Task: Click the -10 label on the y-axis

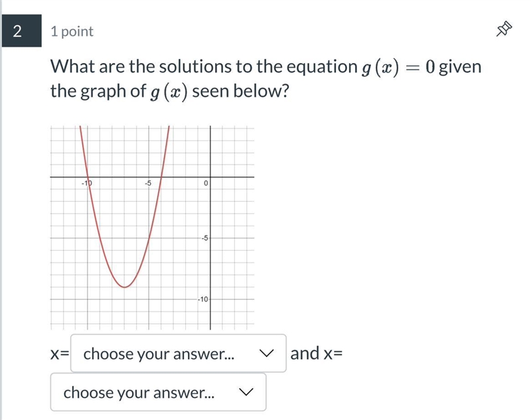Action: [x=203, y=299]
